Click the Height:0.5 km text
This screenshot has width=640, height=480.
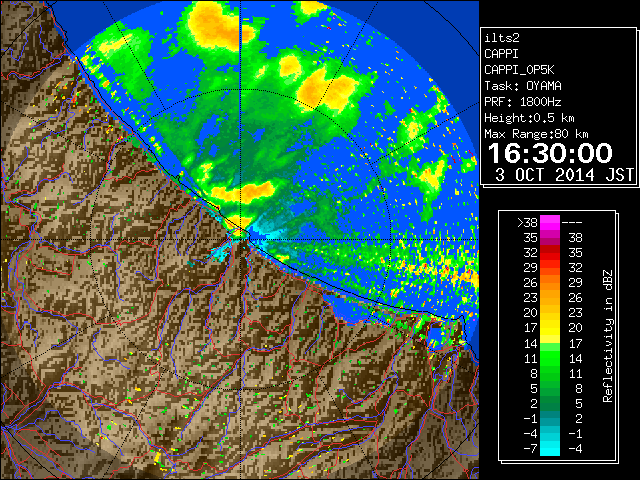pyautogui.click(x=529, y=118)
